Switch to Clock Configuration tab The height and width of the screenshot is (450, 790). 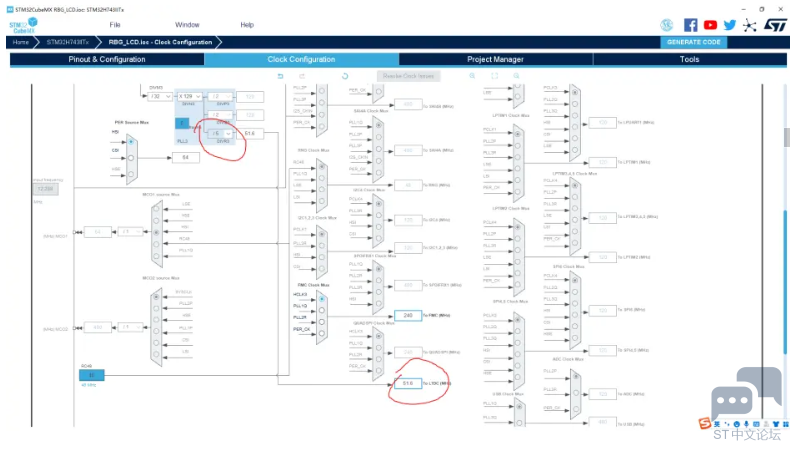(301, 59)
